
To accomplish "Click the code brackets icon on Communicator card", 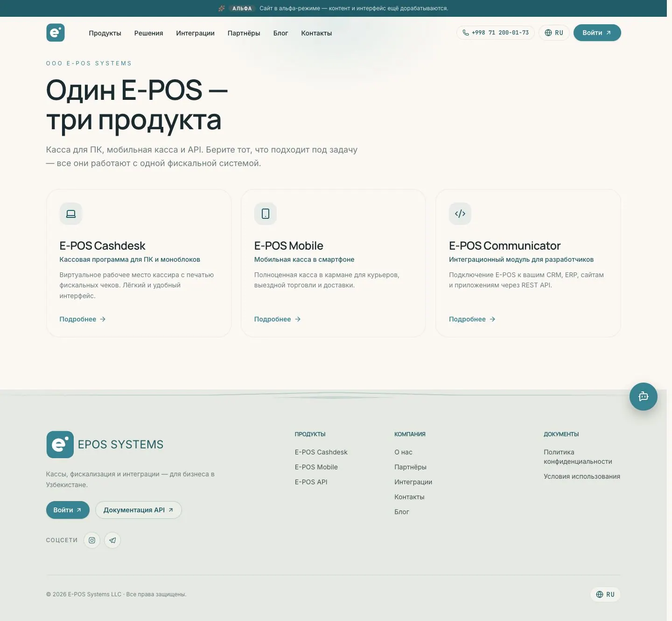I will pyautogui.click(x=460, y=214).
